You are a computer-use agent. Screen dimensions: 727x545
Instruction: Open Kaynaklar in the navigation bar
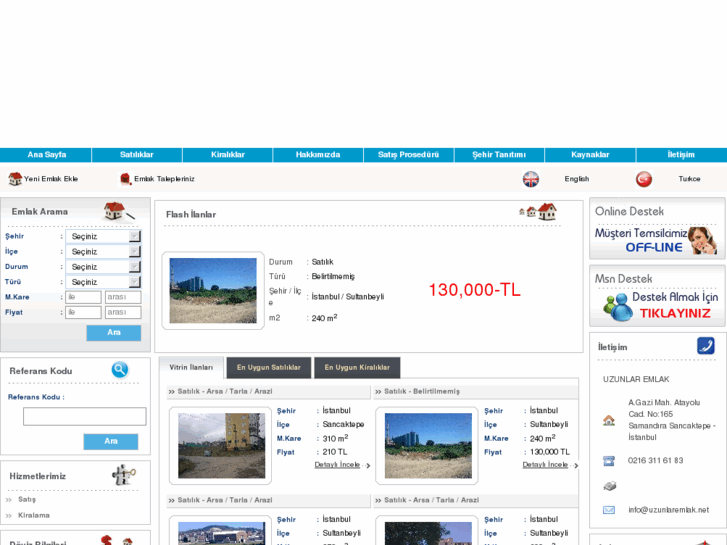coord(590,155)
